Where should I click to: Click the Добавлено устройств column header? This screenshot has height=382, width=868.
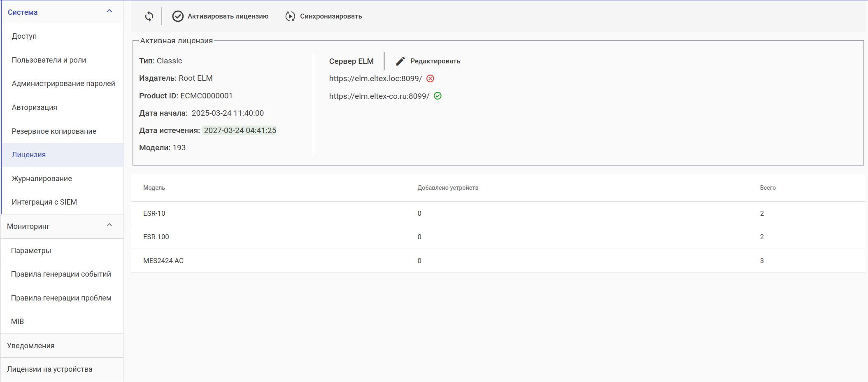coord(448,188)
